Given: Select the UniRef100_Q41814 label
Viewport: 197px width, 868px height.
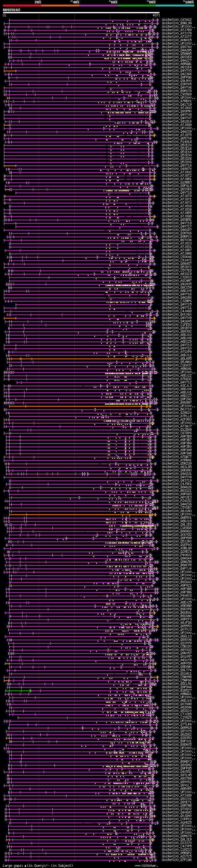Looking at the screenshot, I should 177,121.
